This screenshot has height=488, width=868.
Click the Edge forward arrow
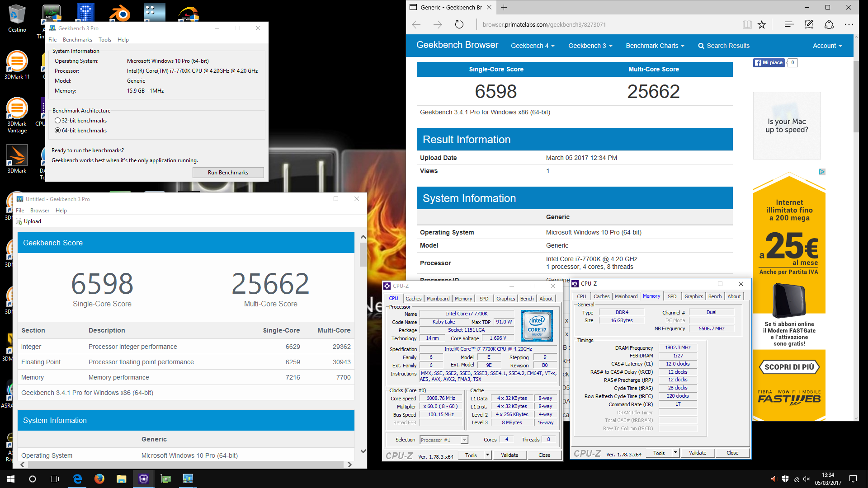point(438,24)
